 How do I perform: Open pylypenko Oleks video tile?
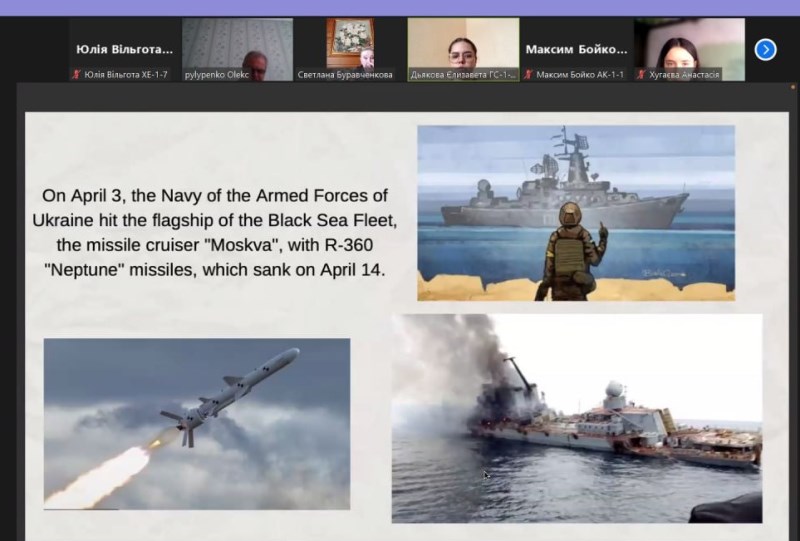pos(237,50)
